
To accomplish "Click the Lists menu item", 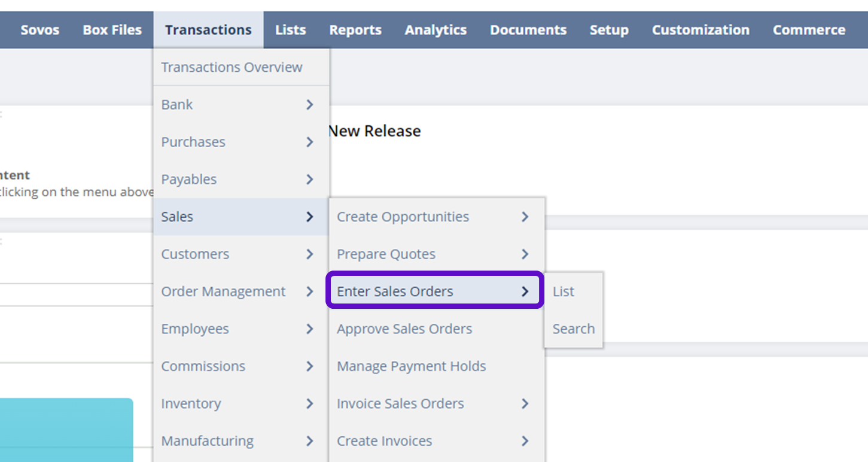I will click(x=290, y=30).
